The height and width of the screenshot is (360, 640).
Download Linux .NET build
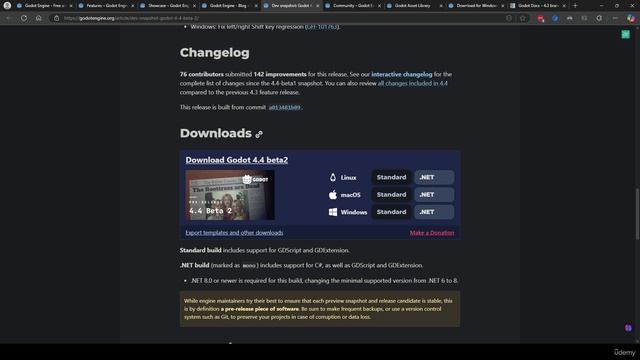point(434,177)
